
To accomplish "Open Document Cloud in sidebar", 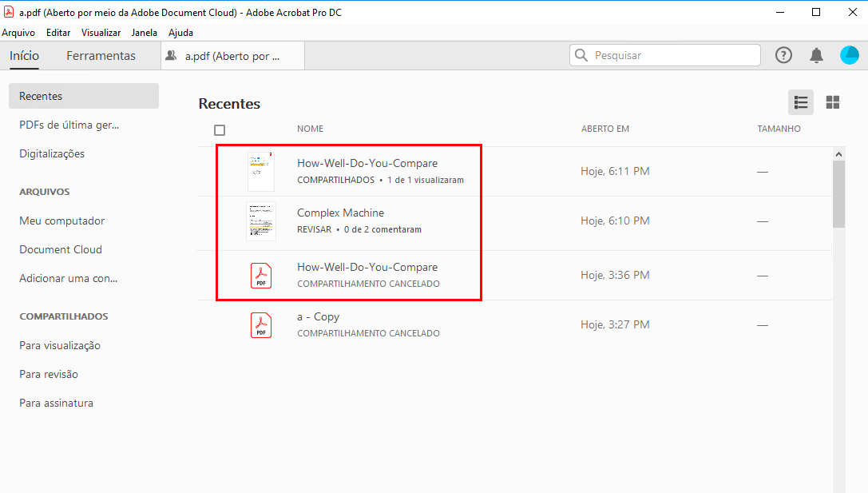I will (x=61, y=249).
